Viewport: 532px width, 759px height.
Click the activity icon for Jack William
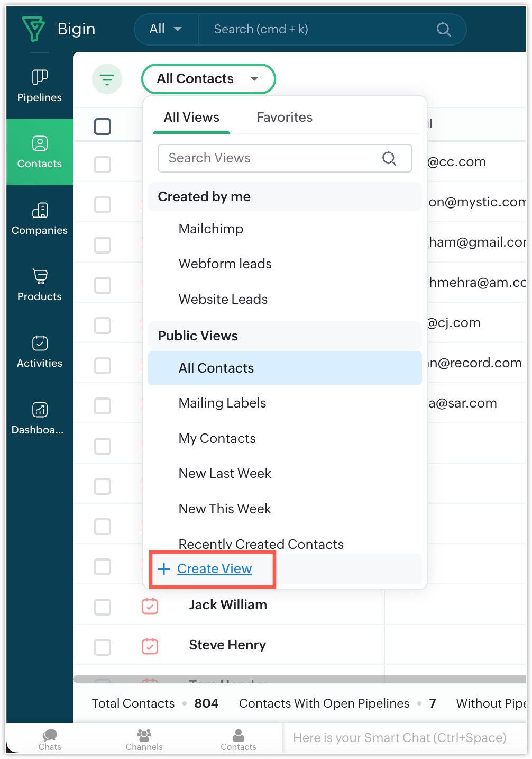coord(150,606)
